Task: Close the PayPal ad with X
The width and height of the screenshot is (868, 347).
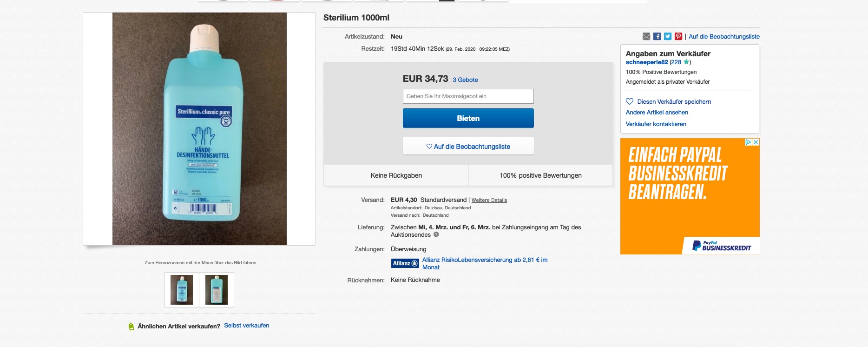Action: click(x=756, y=142)
